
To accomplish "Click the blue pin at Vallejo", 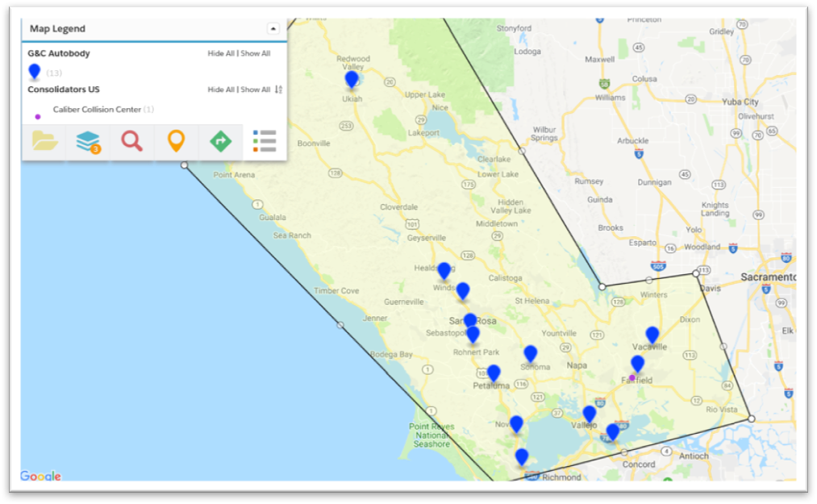I will pos(590,414).
